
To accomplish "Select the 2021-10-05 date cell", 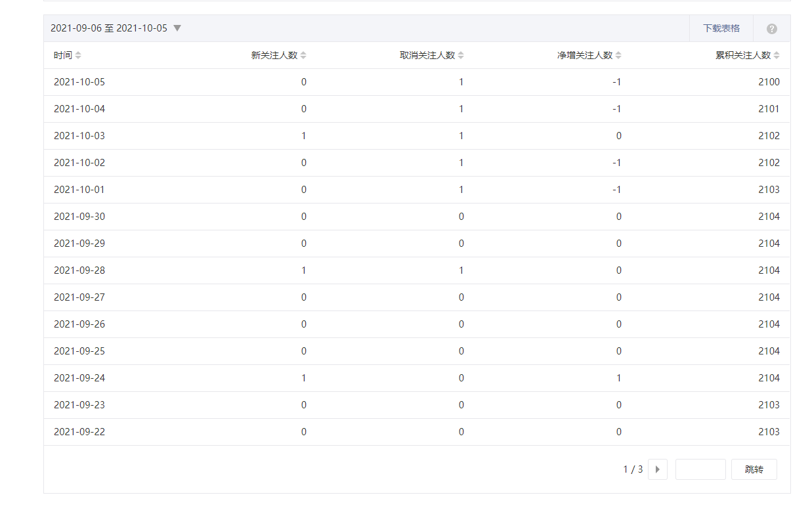I will [79, 82].
